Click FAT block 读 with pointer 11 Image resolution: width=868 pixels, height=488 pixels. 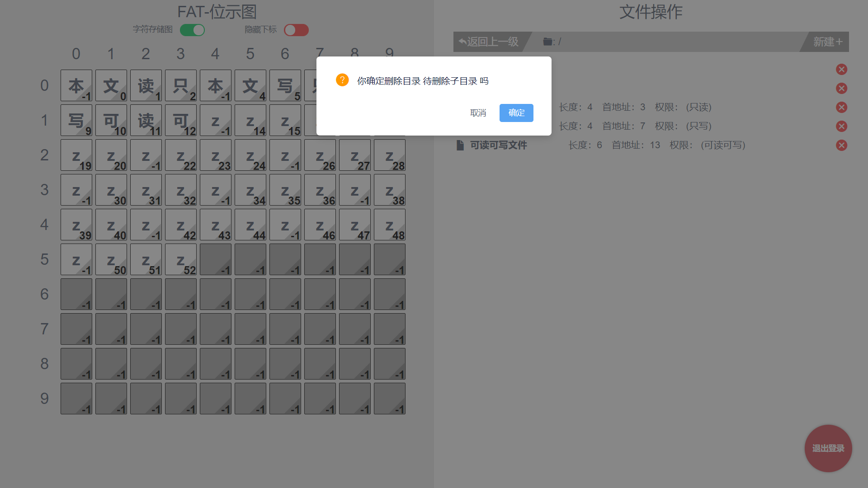tap(146, 121)
